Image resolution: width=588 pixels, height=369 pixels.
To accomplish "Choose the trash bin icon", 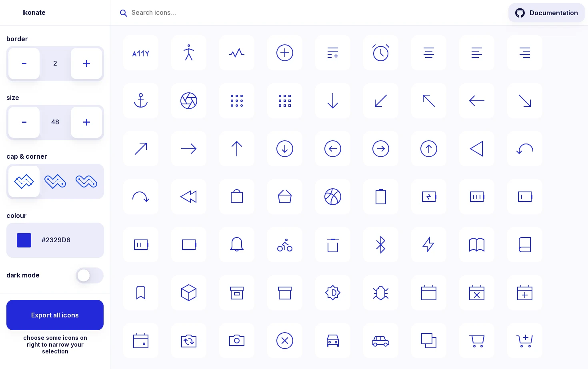I will (x=333, y=245).
